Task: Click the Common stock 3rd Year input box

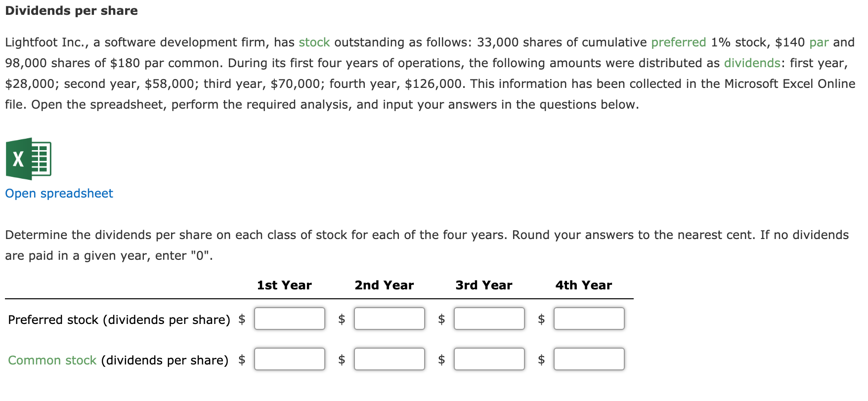Action: (x=488, y=359)
